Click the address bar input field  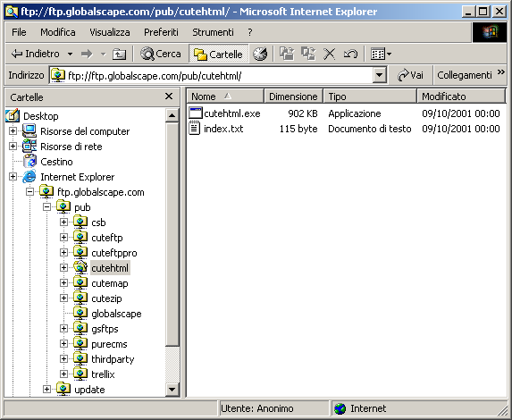tap(212, 76)
